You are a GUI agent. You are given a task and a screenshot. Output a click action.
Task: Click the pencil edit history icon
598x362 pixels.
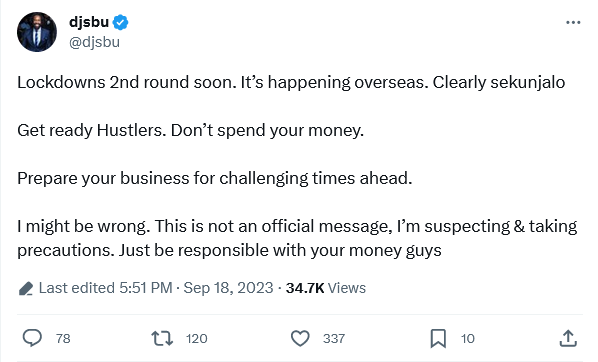click(26, 288)
